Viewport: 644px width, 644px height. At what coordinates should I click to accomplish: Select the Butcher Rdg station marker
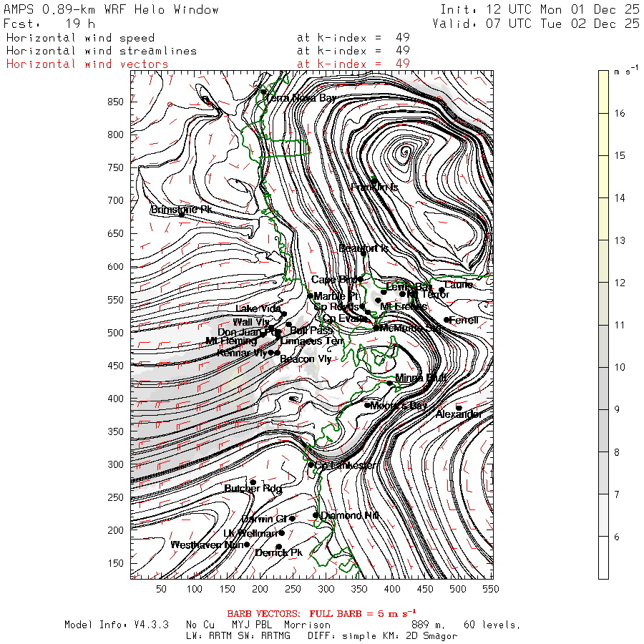point(253,482)
